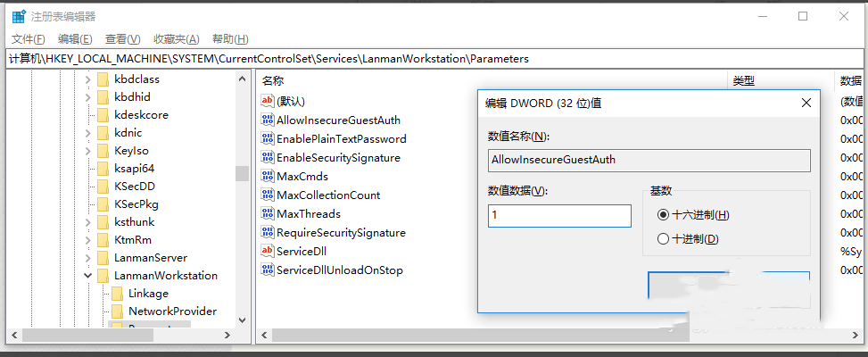Expand the KtmRm tree node

click(87, 240)
